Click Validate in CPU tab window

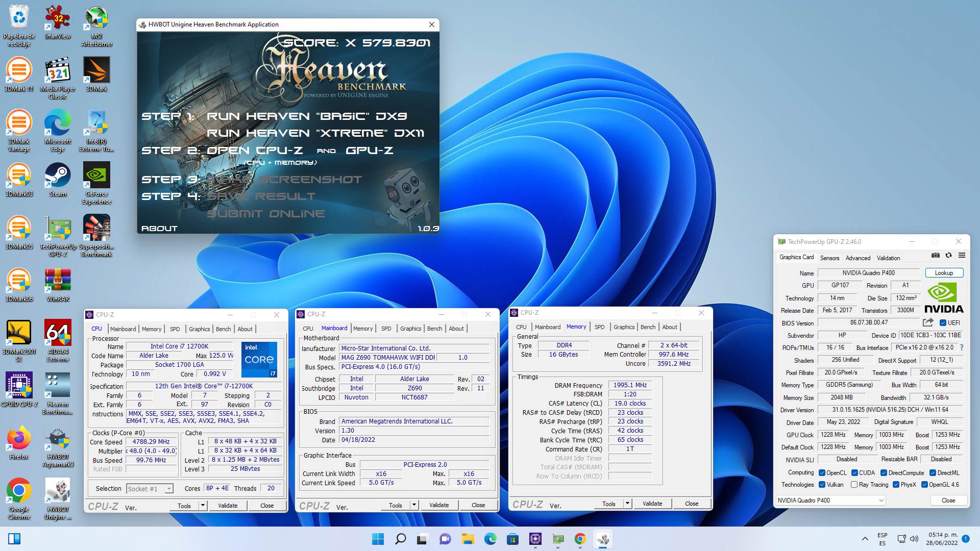click(228, 506)
